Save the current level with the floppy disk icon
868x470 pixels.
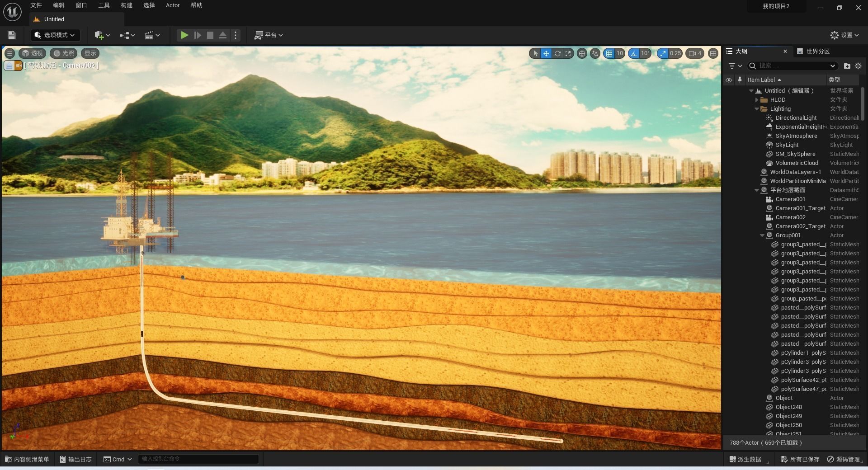12,35
